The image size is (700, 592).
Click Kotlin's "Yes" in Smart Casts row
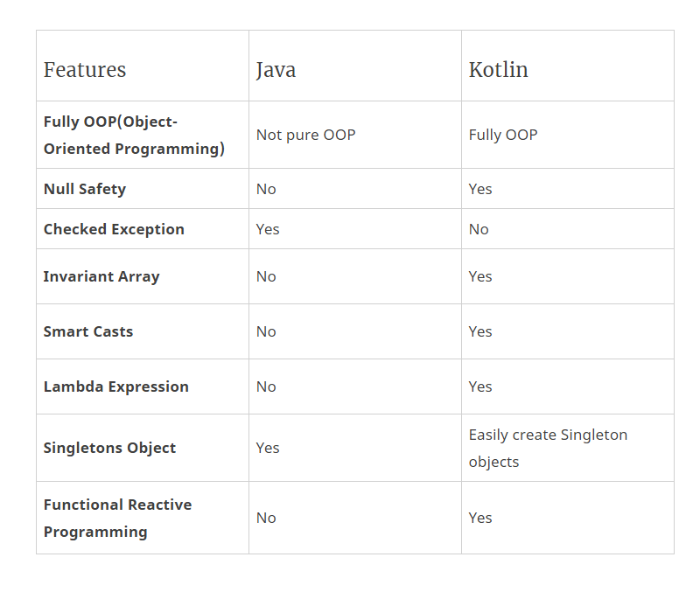click(480, 331)
